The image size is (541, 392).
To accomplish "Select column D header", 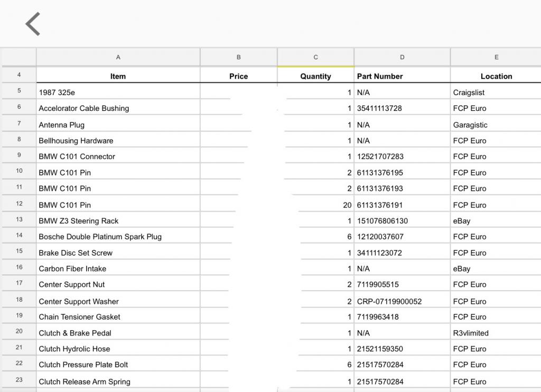I will click(402, 57).
